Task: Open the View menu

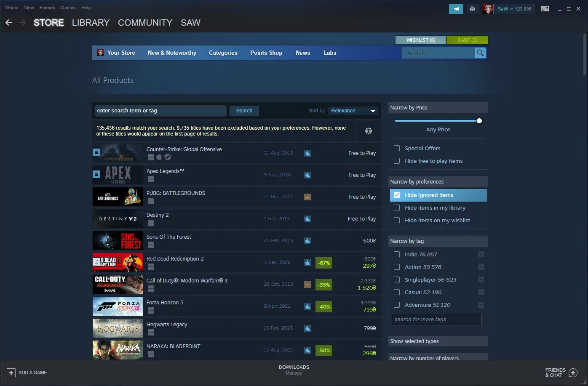Action: tap(29, 8)
